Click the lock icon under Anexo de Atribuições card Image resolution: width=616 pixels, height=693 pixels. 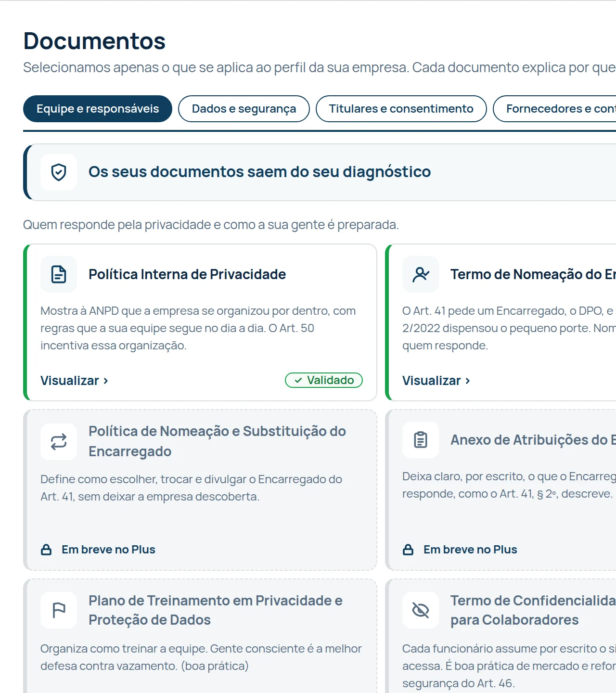[408, 550]
